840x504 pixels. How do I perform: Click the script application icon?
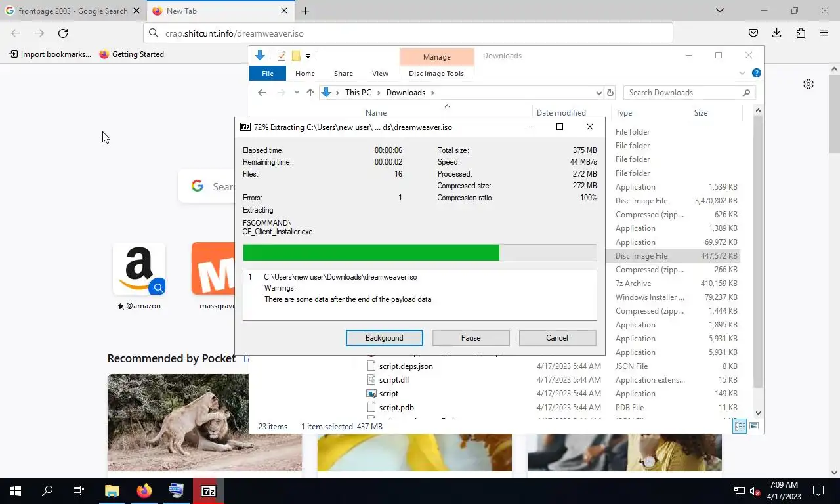[x=371, y=394]
